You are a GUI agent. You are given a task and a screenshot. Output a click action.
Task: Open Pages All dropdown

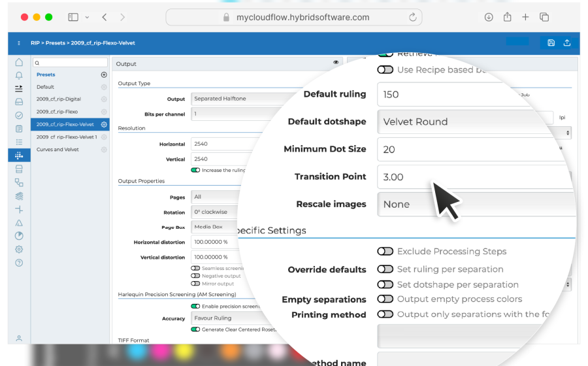216,197
